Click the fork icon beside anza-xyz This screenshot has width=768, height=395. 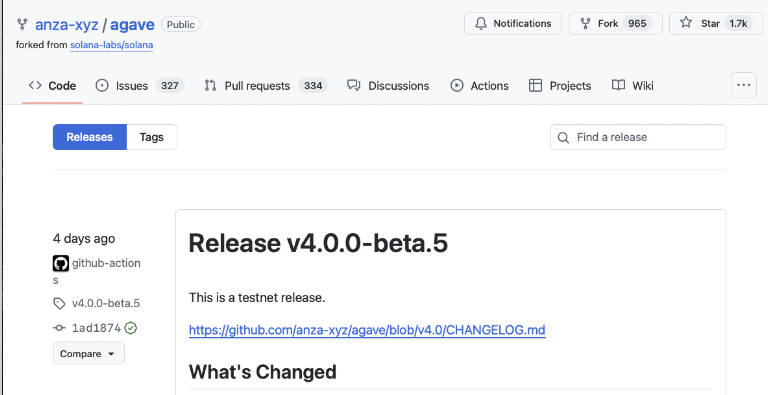tap(22, 24)
